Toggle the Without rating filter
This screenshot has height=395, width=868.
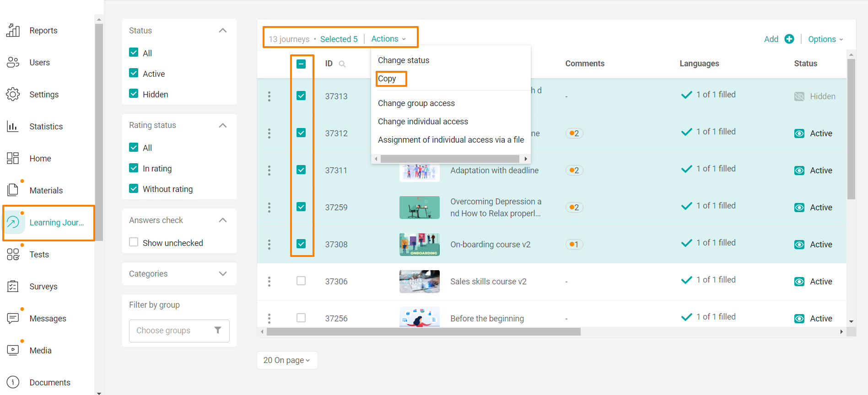click(134, 188)
